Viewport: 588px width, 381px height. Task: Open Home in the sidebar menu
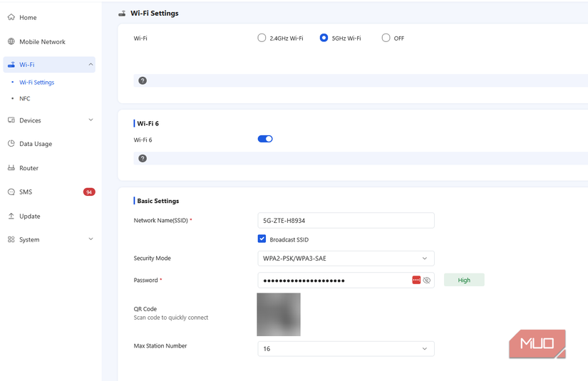[x=28, y=18]
